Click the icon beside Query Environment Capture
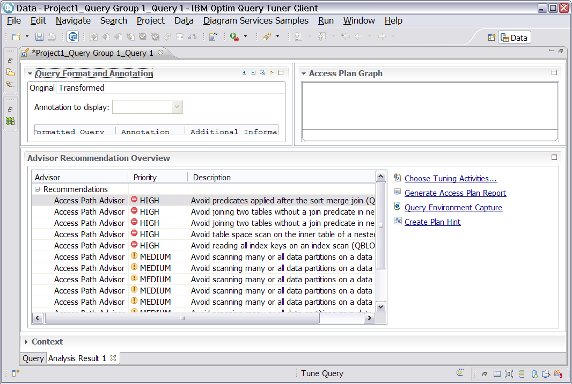 point(398,206)
